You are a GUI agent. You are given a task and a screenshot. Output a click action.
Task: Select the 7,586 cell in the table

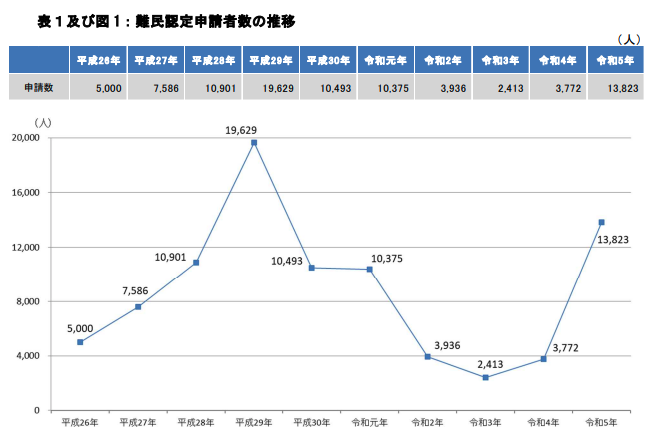[x=153, y=87]
